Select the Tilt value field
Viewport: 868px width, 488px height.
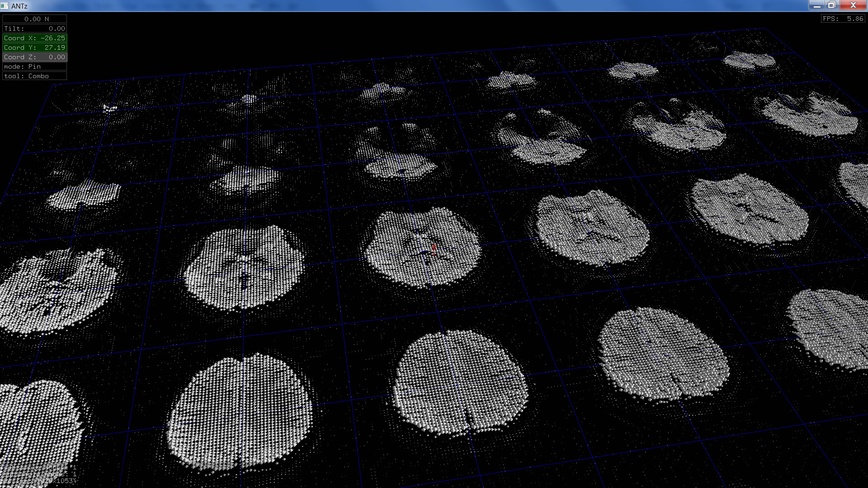pos(35,28)
